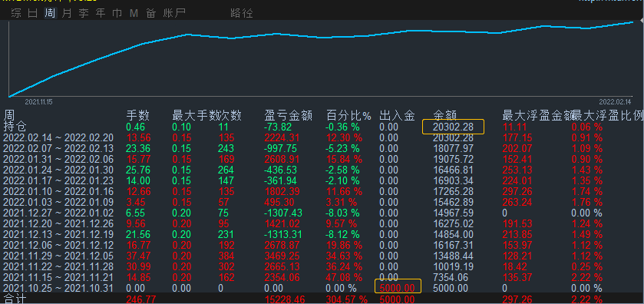Viewport: 644px width, 304px height.
Task: Select the 持仓 position row label
Action: (x=15, y=126)
